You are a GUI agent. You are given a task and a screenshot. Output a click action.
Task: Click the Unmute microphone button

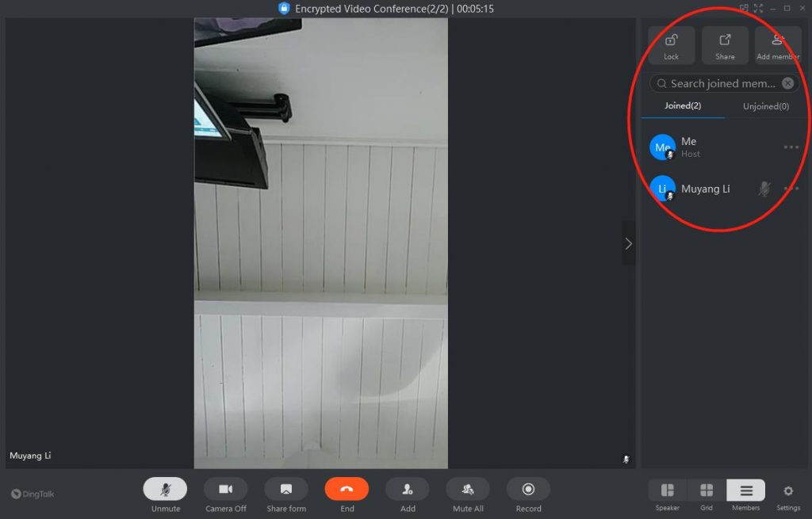tap(165, 489)
